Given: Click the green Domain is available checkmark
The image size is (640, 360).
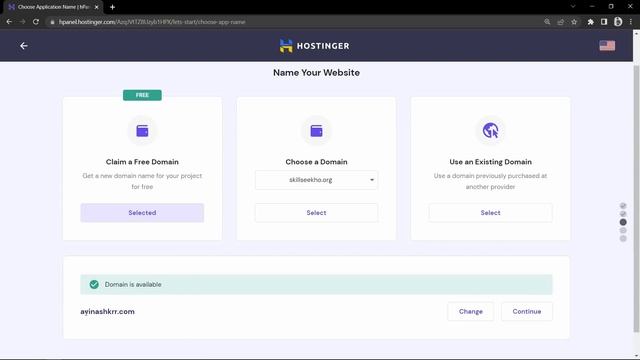Looking at the screenshot, I should point(94,284).
